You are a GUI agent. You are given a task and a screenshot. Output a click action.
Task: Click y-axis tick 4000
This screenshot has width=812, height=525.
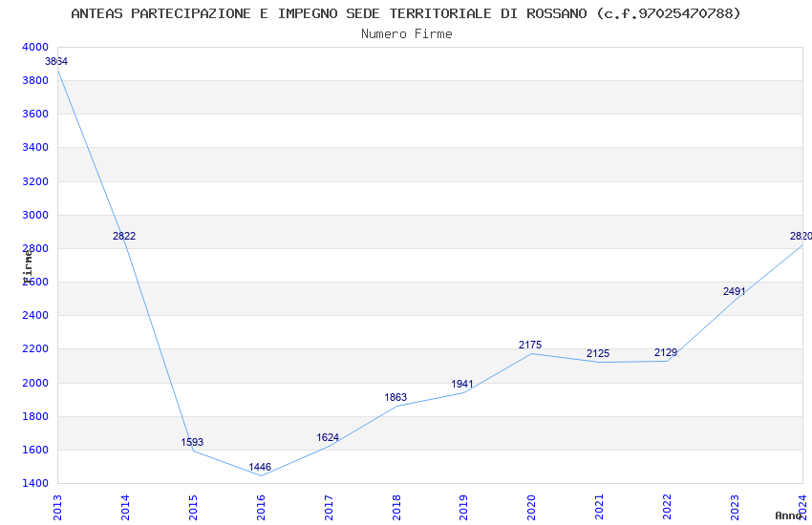tap(35, 47)
